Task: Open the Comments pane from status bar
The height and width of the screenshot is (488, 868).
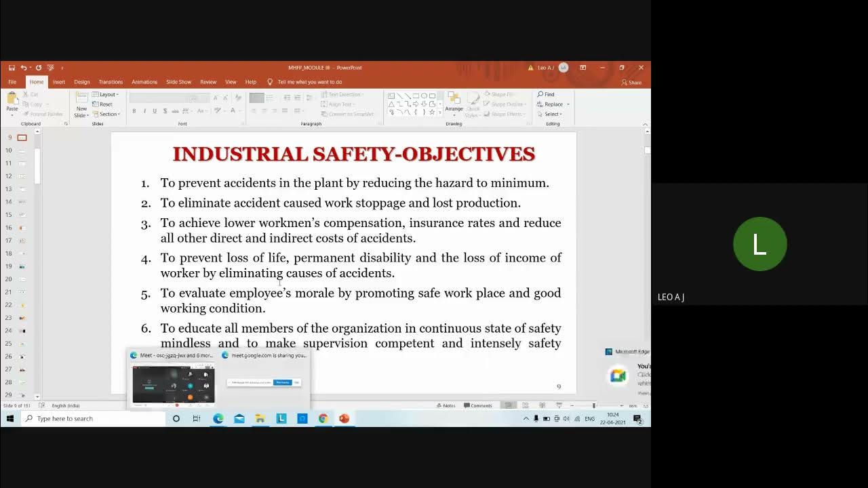Action: point(477,405)
